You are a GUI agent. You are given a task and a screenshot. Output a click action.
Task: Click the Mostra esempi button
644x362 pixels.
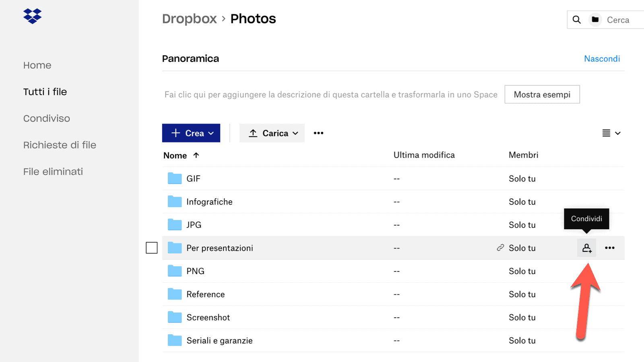542,95
